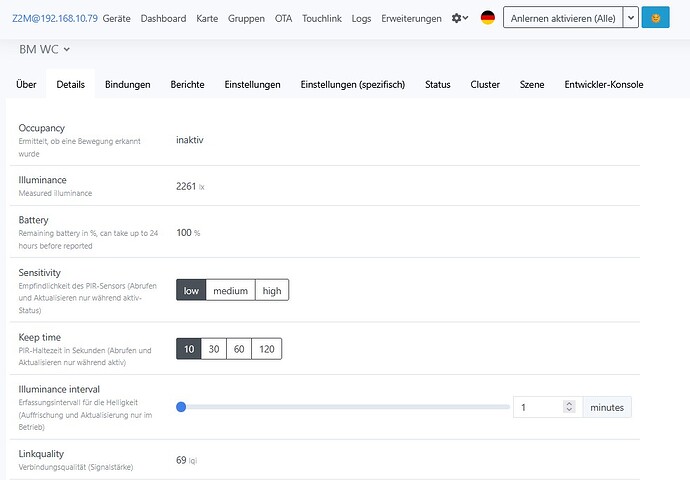
Task: Click the Keep time label
Action: [x=40, y=337]
